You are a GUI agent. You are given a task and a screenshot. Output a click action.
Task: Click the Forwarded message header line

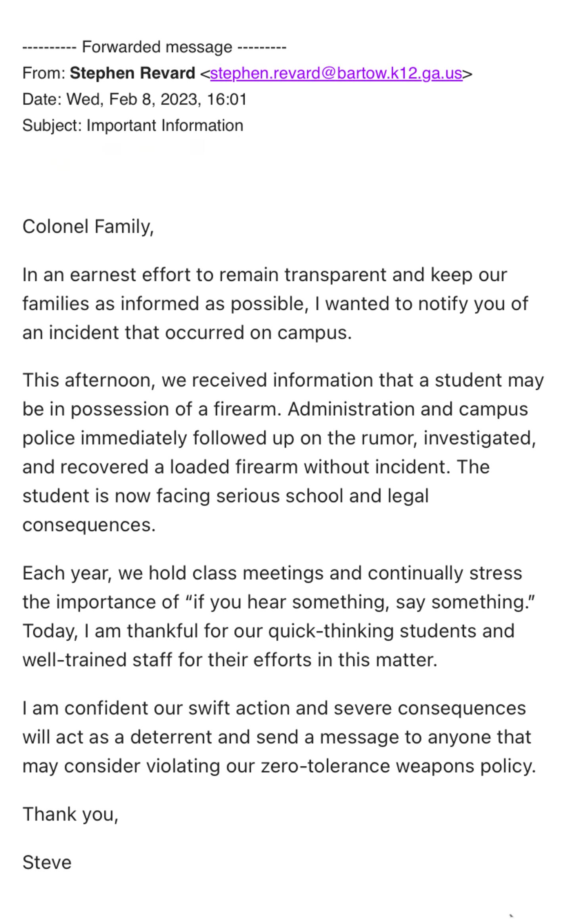[x=155, y=47]
